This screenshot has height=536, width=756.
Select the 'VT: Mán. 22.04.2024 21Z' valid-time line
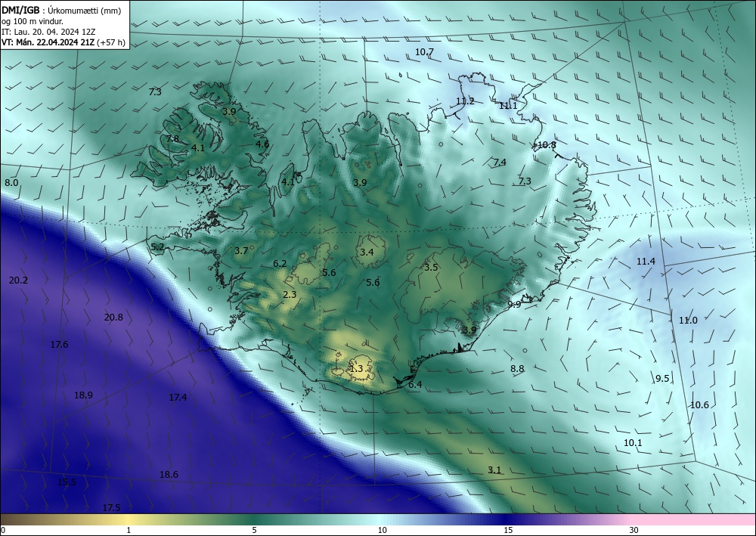48,42
